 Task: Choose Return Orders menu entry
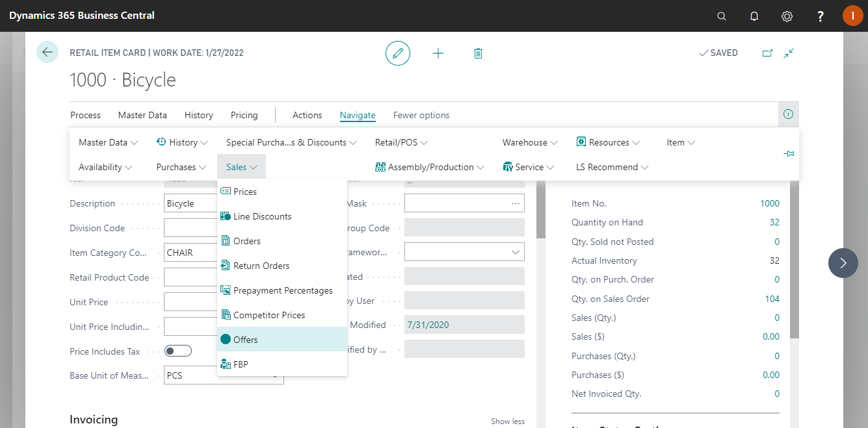(282, 266)
